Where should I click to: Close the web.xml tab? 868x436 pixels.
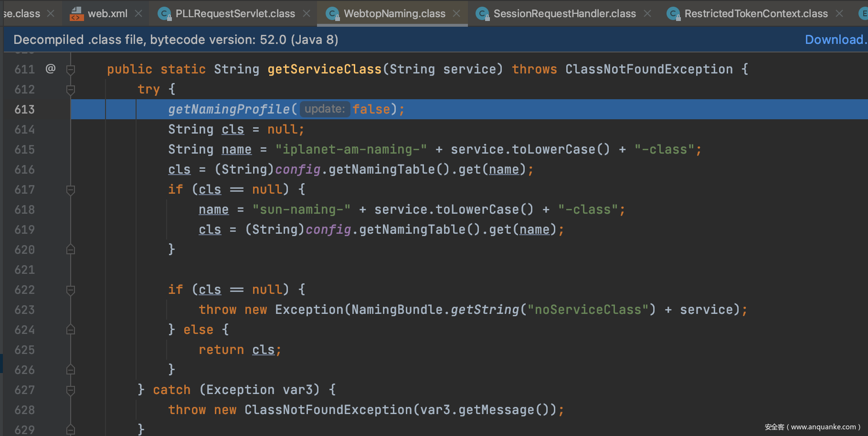point(138,13)
